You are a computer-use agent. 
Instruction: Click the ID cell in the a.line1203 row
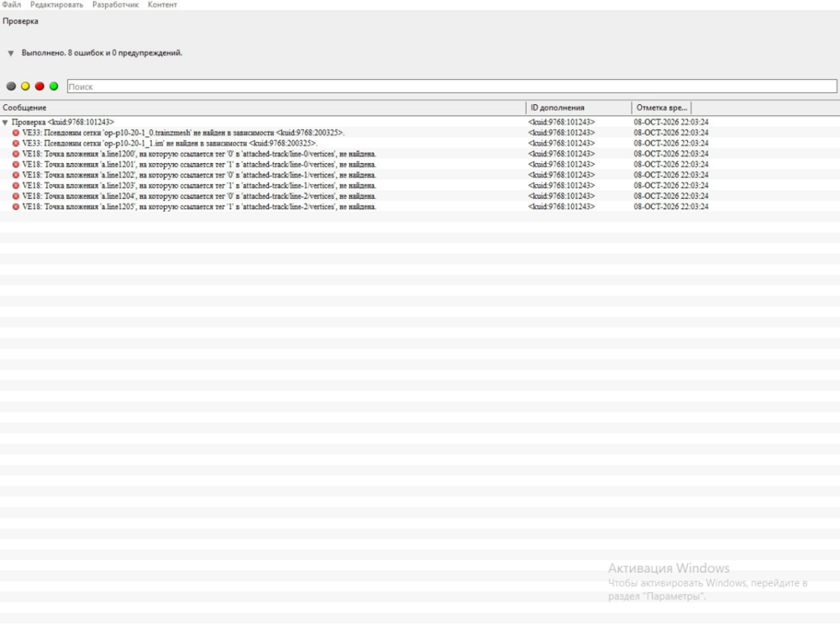pyautogui.click(x=561, y=186)
